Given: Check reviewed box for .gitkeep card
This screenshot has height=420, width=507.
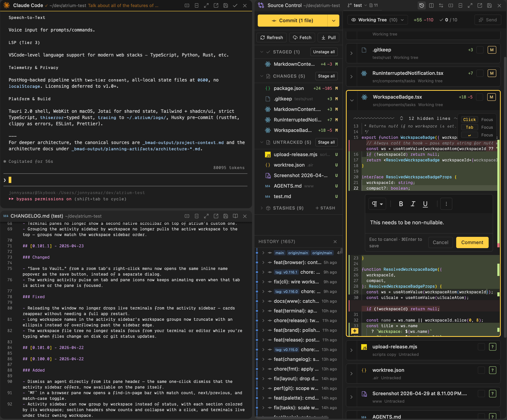Looking at the screenshot, I should (x=480, y=50).
